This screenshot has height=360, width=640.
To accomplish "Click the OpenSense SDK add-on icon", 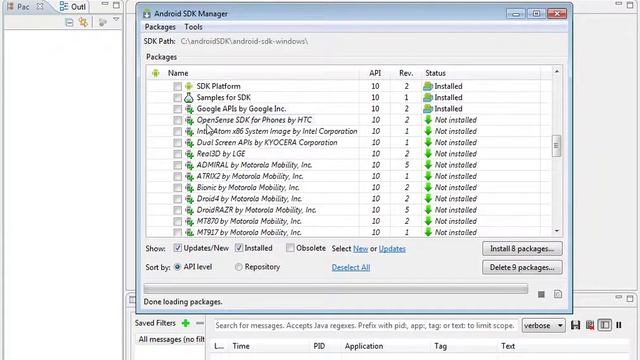I will 189,120.
